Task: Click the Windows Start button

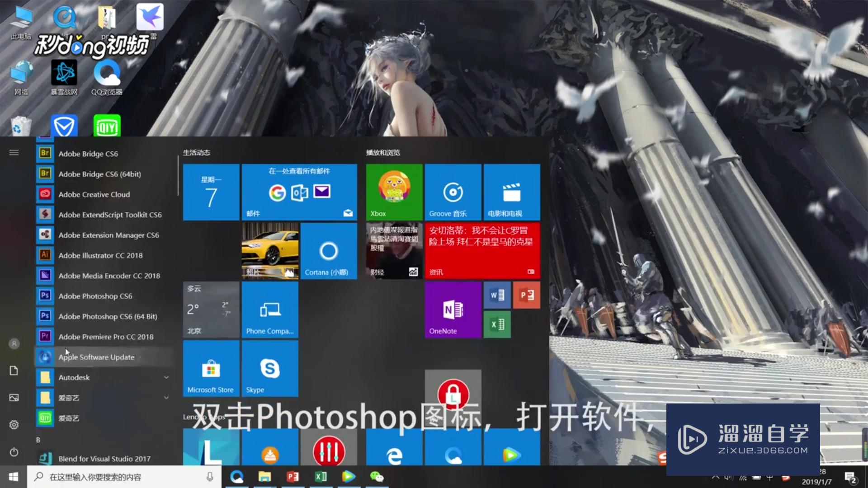Action: point(13,477)
